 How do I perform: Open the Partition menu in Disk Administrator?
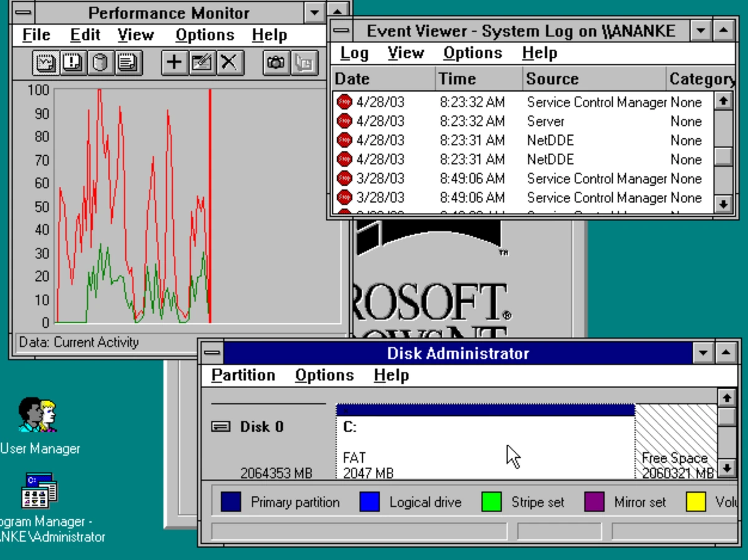[243, 374]
